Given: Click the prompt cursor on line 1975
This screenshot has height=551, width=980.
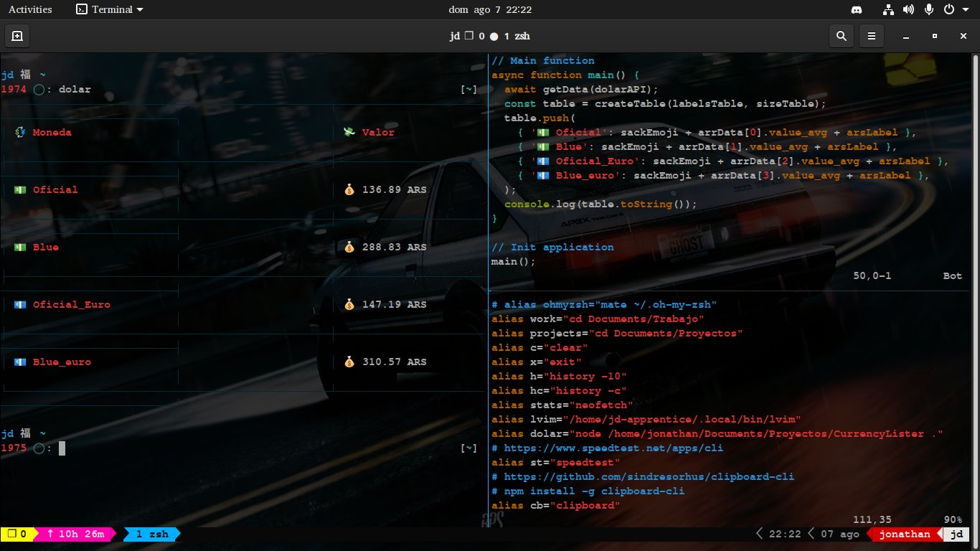Looking at the screenshot, I should 62,448.
